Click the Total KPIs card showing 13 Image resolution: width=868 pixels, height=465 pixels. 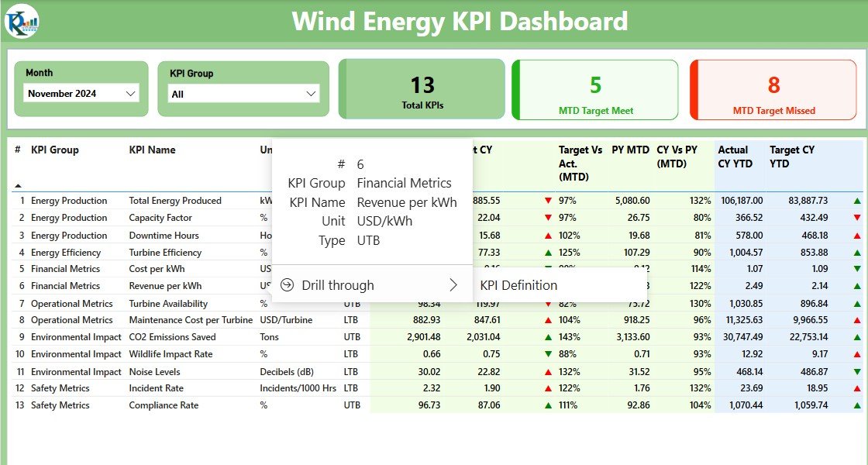pyautogui.click(x=422, y=89)
